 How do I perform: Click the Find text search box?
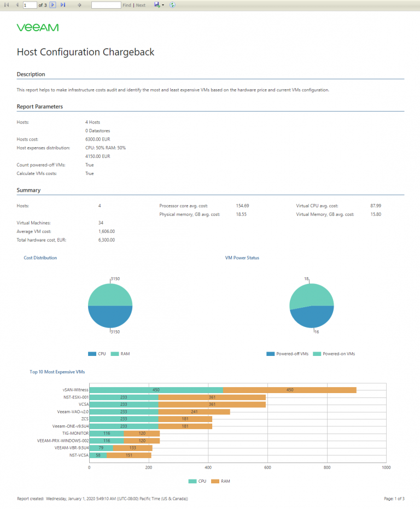click(x=106, y=5)
